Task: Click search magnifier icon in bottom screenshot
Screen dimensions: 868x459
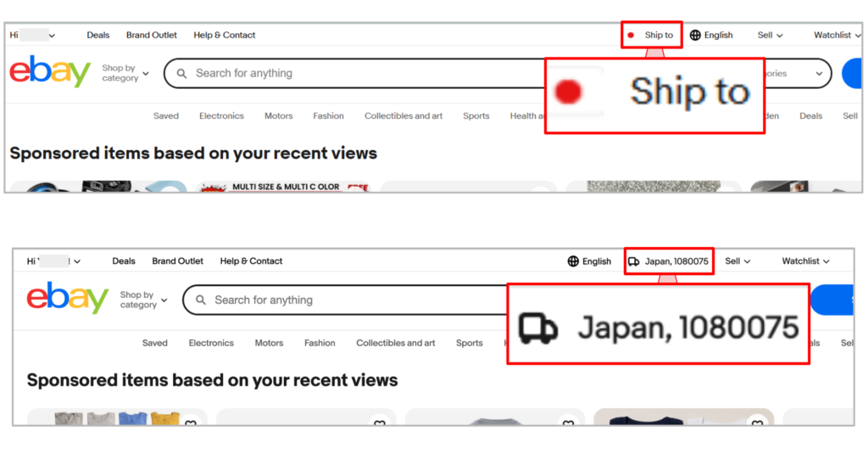Action: [x=201, y=299]
